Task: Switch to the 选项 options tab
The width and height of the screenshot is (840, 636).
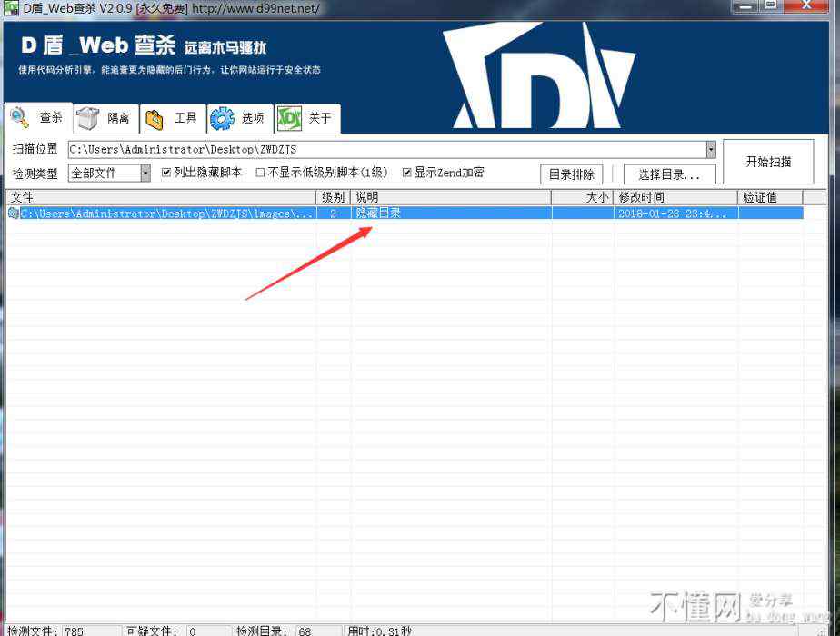Action: point(239,118)
